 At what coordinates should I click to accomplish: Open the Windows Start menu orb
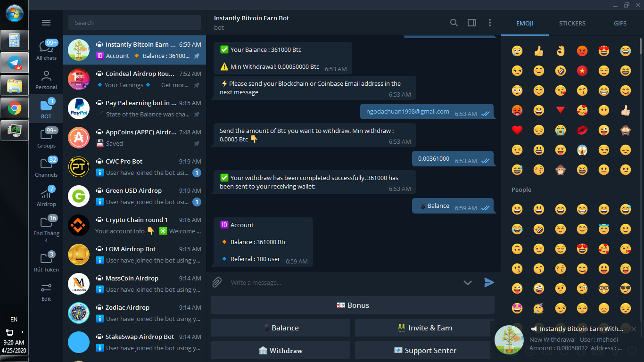[x=15, y=13]
